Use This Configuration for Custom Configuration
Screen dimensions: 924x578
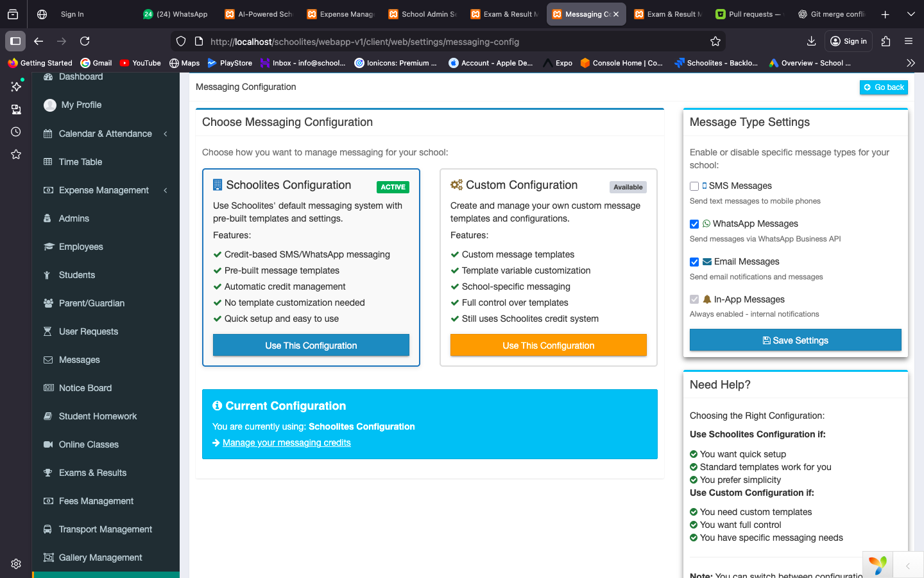pyautogui.click(x=548, y=345)
